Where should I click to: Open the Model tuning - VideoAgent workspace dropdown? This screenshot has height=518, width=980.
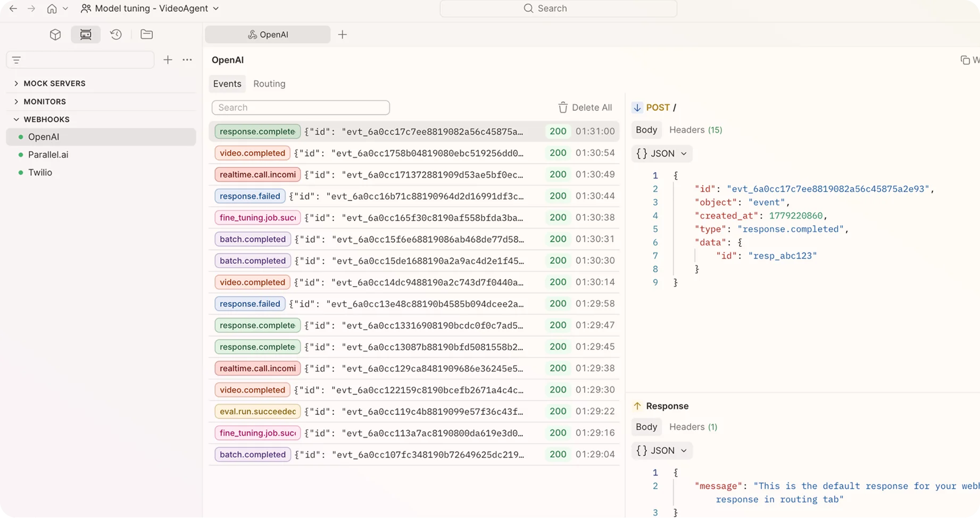click(x=150, y=9)
